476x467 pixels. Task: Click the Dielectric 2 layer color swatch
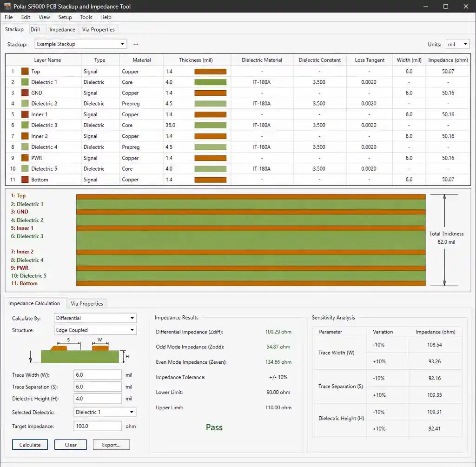coord(25,103)
